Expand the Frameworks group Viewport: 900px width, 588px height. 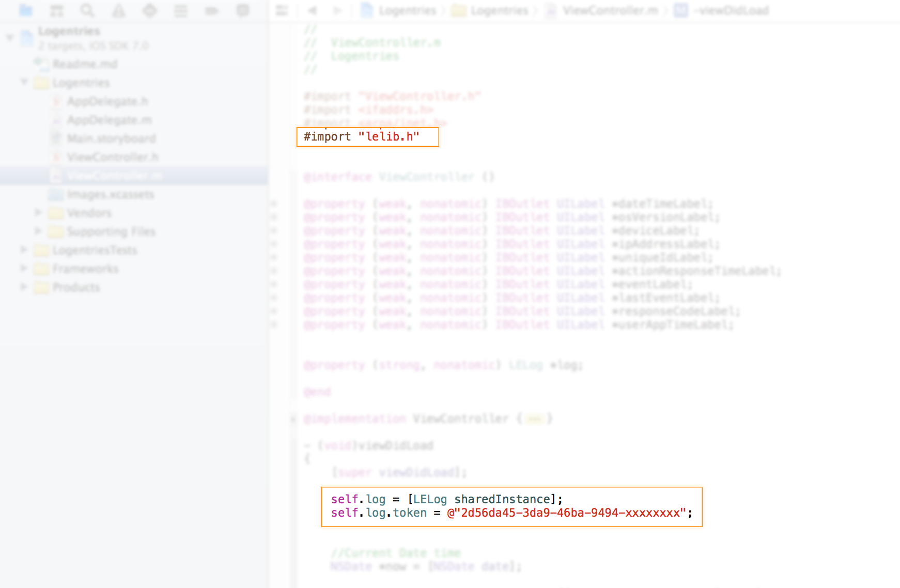23,269
